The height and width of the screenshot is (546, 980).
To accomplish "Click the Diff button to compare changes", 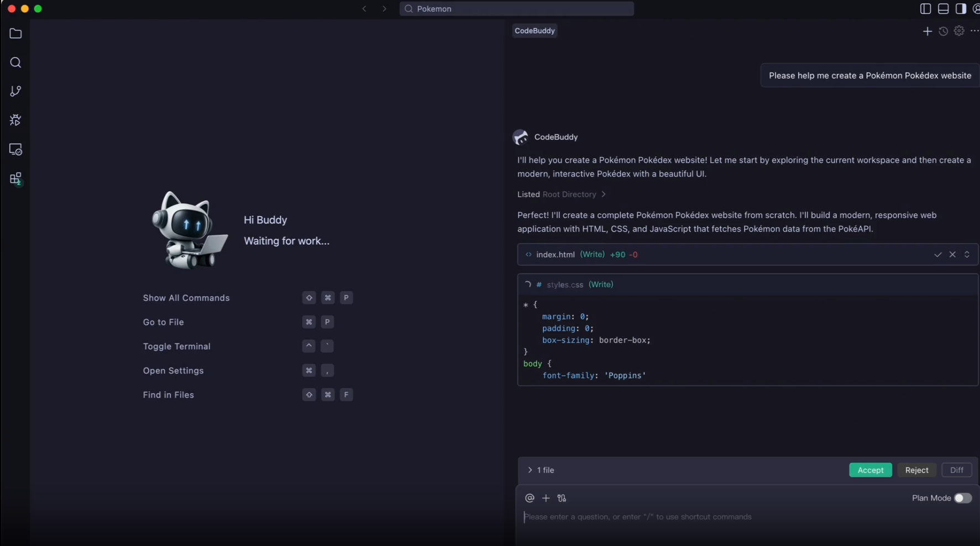I will (x=957, y=470).
